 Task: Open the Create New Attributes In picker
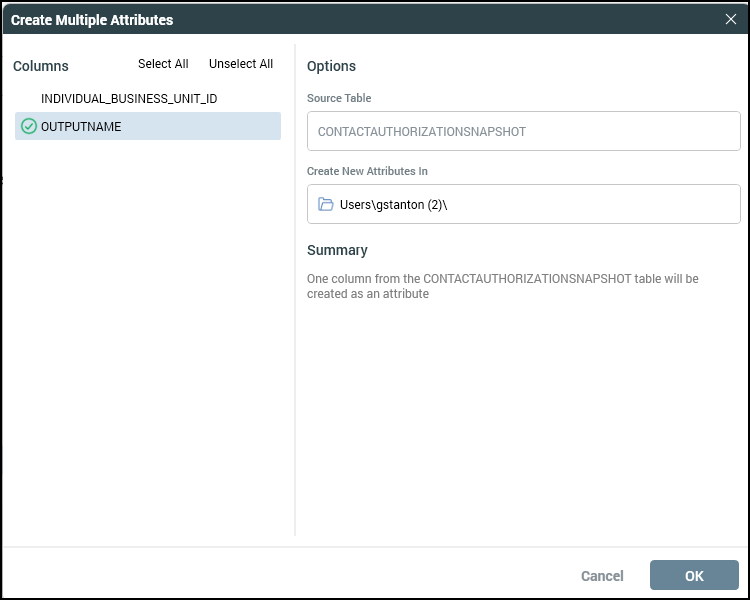tap(523, 204)
